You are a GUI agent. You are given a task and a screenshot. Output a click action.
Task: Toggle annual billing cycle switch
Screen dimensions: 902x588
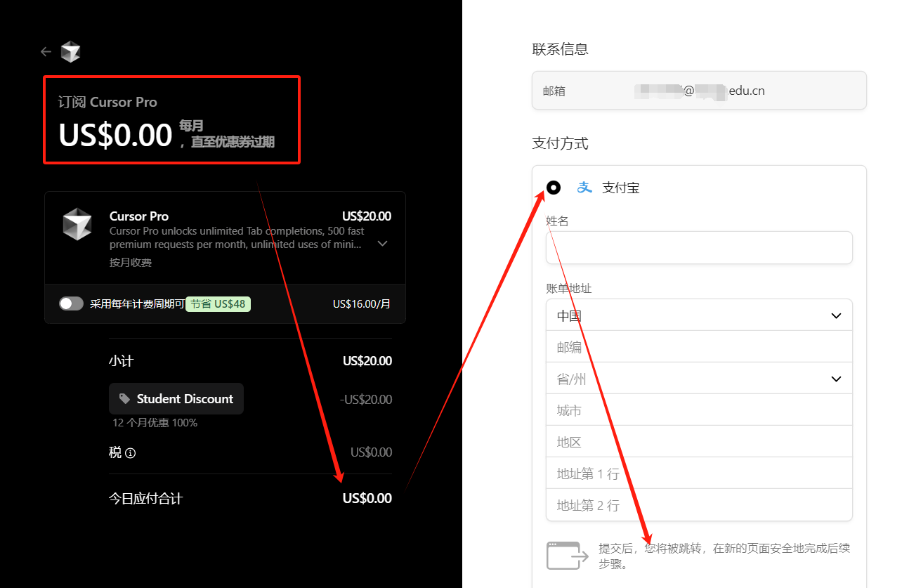[71, 303]
